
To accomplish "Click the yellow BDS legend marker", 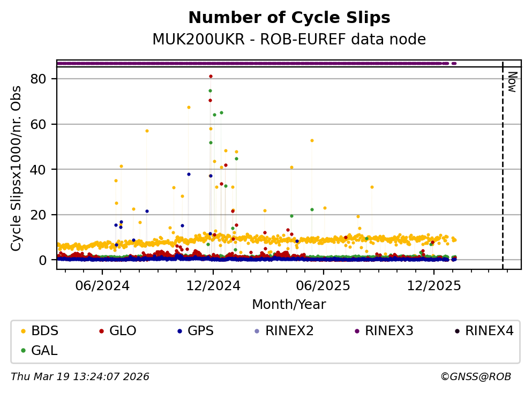I will coord(23,331).
